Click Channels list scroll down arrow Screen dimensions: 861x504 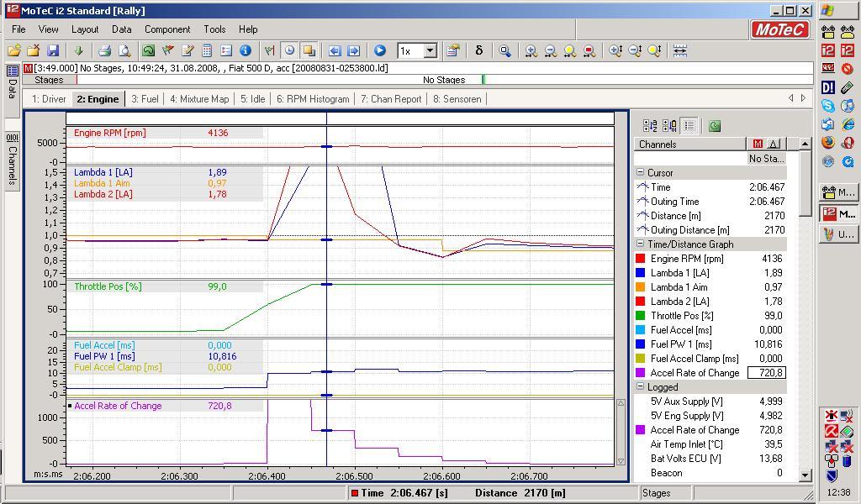click(805, 475)
